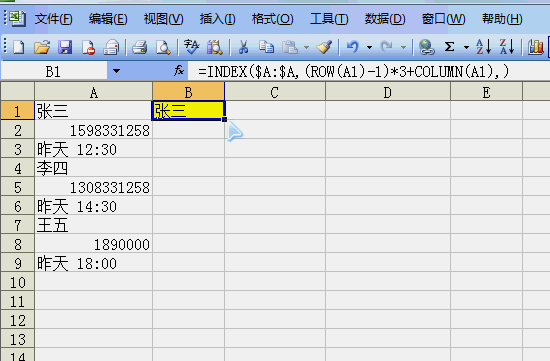The width and height of the screenshot is (550, 361).
Task: Click the Copy icon
Action: 266,47
